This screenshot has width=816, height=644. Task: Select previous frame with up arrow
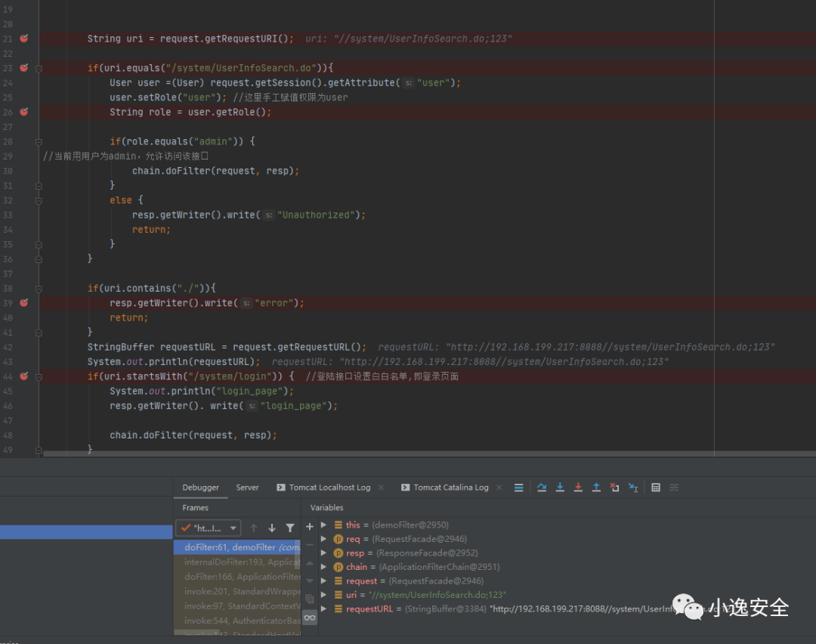pyautogui.click(x=254, y=528)
